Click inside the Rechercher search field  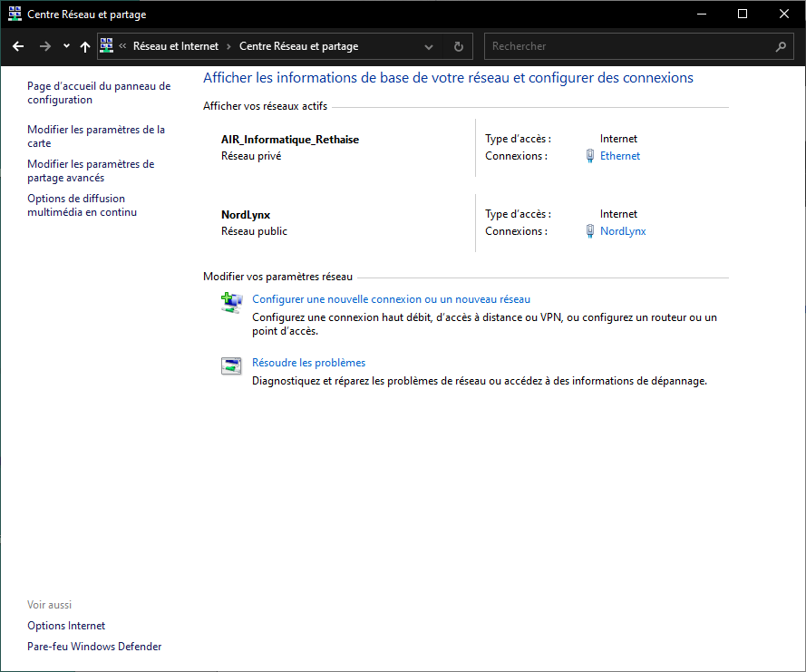[626, 46]
